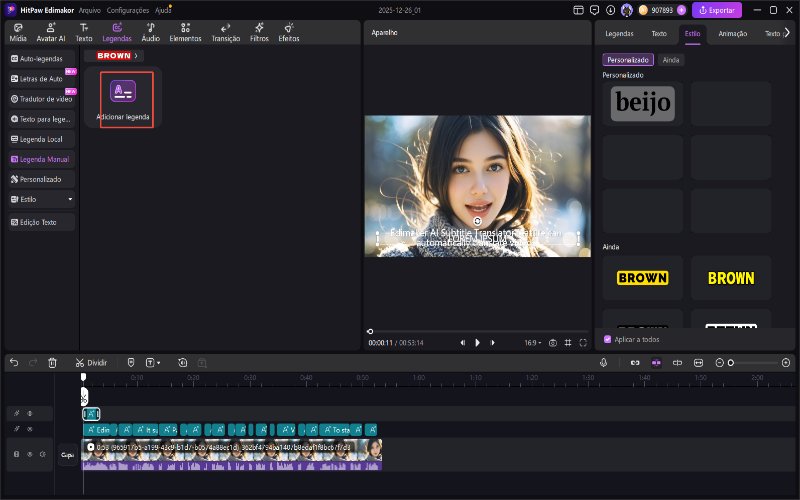Image resolution: width=800 pixels, height=500 pixels.
Task: Open the text tool dropdown arrow in timeline toolbar
Action: click(160, 362)
